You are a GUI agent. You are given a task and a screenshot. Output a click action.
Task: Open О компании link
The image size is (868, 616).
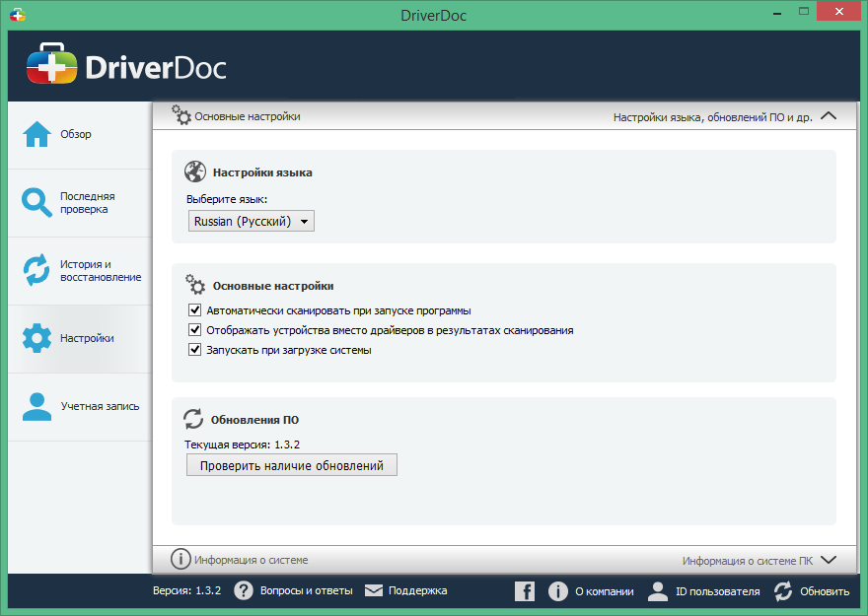605,591
